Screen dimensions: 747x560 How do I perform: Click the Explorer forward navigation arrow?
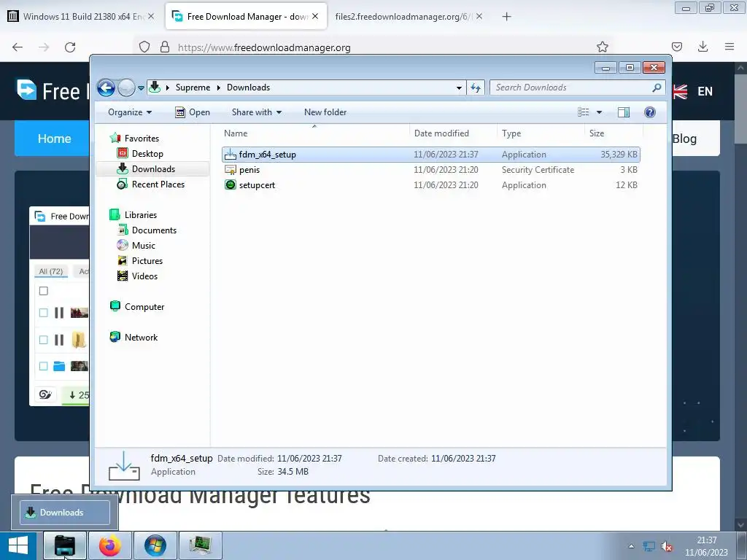tap(126, 87)
